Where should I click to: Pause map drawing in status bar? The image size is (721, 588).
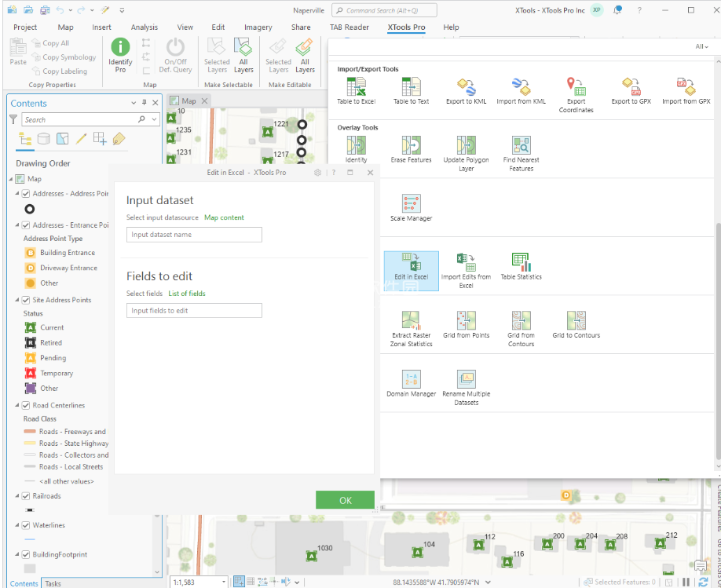(686, 582)
